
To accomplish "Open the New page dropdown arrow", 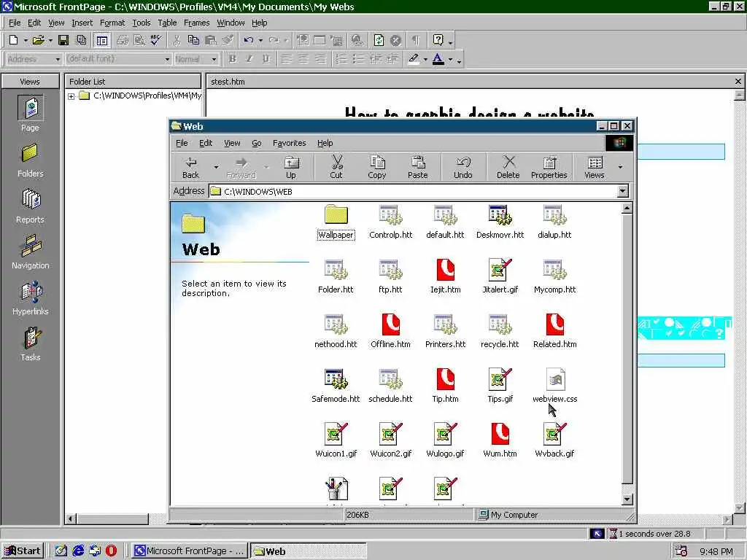I will [26, 41].
